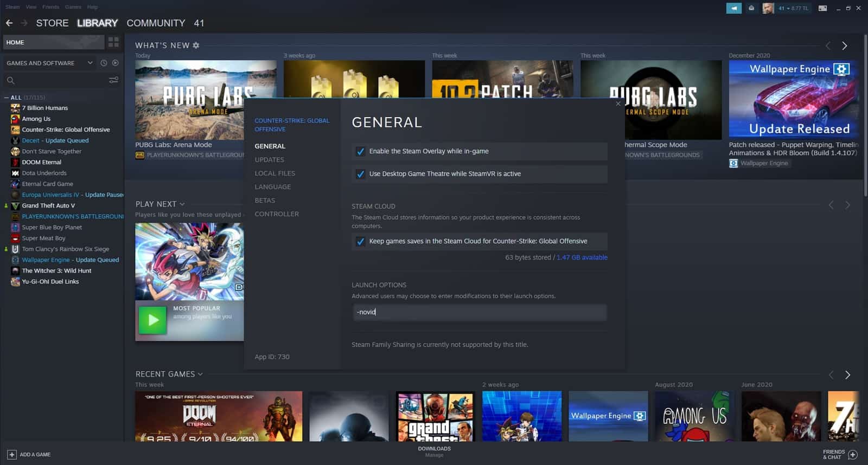868x465 pixels.
Task: Expand Games and Software dropdown
Action: point(90,63)
